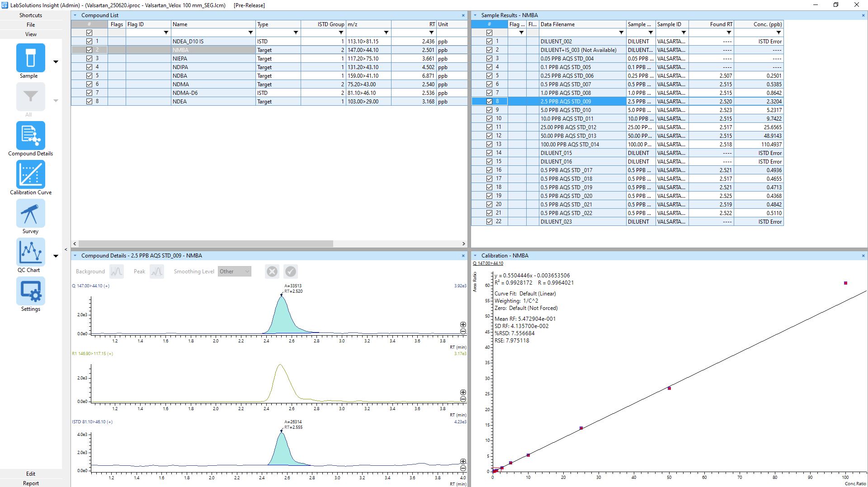Uncheck the NDMA compound checkbox

(89, 84)
